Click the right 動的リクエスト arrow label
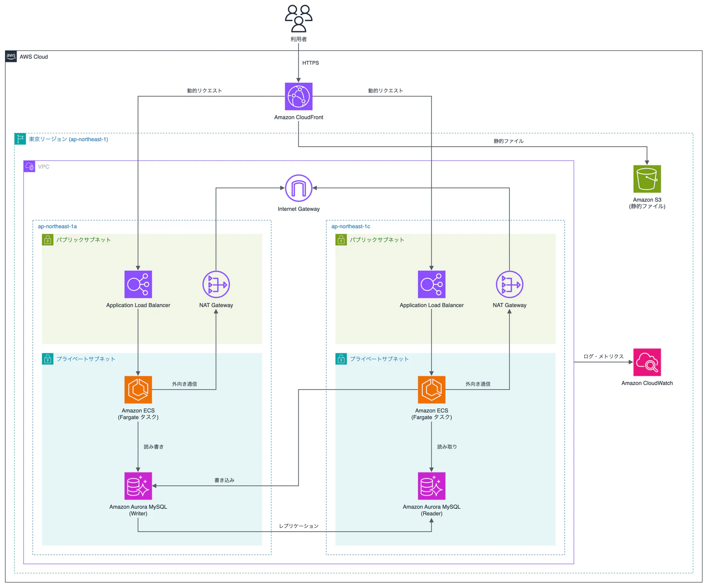 coord(386,91)
